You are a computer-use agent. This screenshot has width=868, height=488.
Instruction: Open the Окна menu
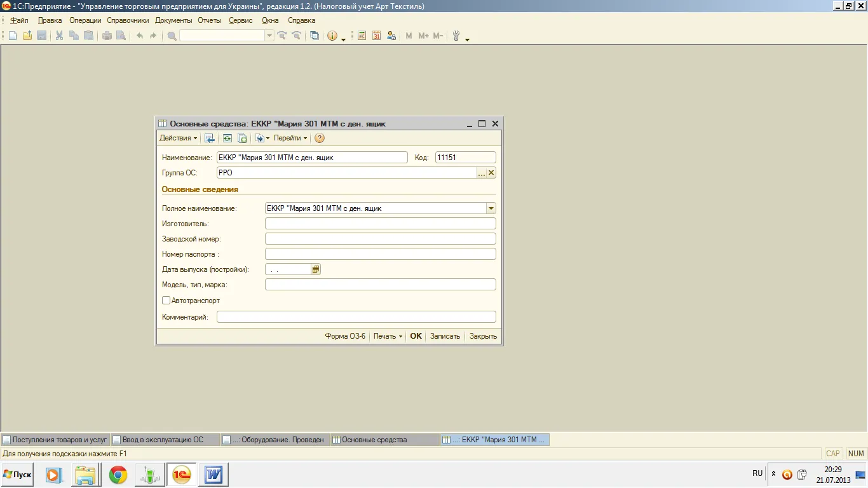[270, 20]
